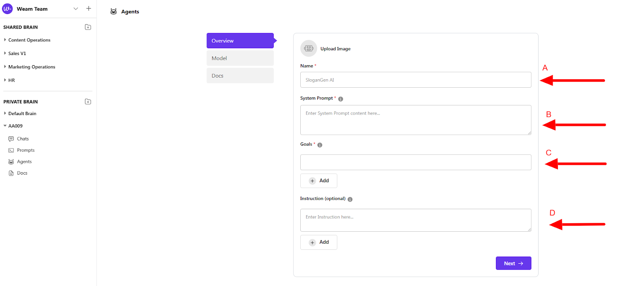The image size is (644, 286).
Task: Click the System Prompt text area
Action: (x=415, y=120)
